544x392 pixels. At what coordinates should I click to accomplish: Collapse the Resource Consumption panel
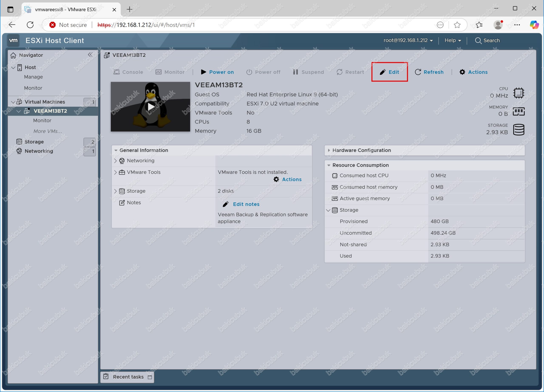329,165
